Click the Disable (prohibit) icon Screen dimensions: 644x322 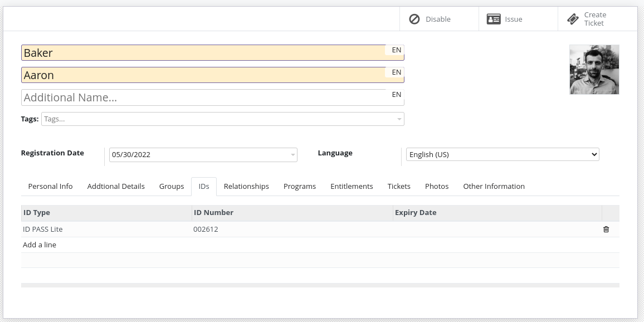tap(414, 18)
